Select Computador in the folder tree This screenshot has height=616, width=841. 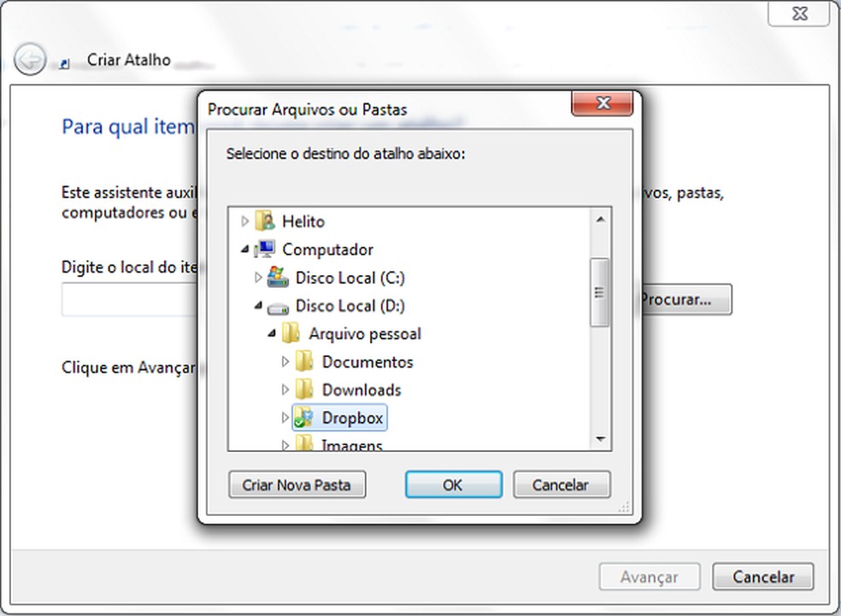click(327, 249)
